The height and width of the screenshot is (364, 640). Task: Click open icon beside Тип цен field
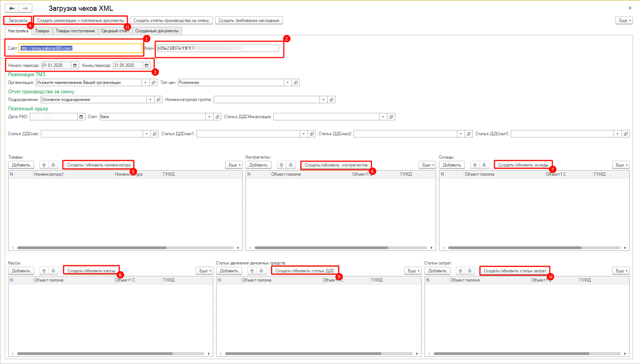pos(296,82)
